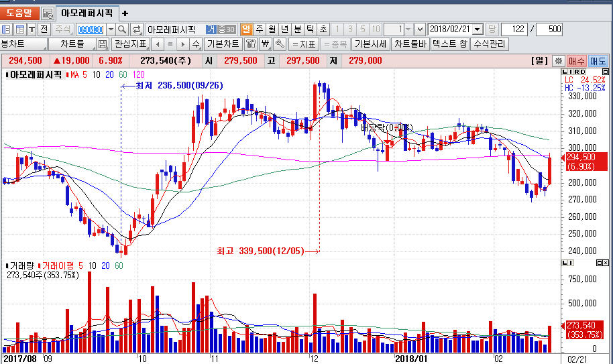Select the 일 daily period toggle
Viewport: 613px width, 364px height.
[x=245, y=29]
